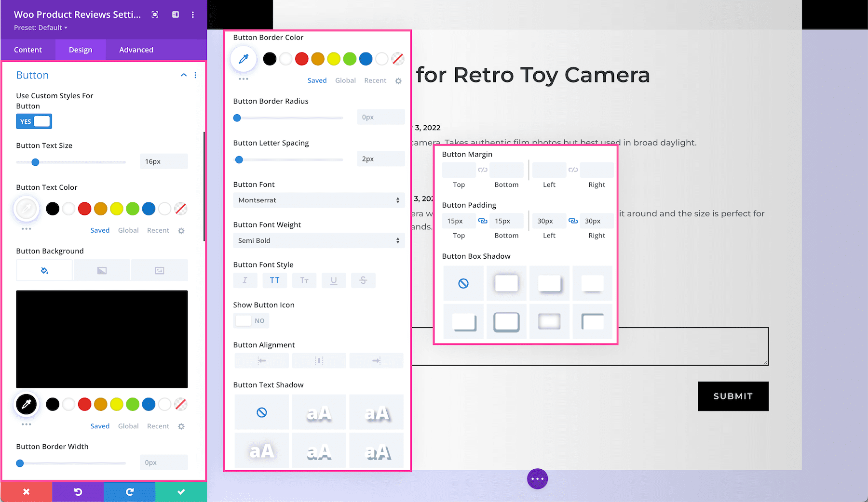Select the italic Button Font Style icon

pyautogui.click(x=245, y=280)
